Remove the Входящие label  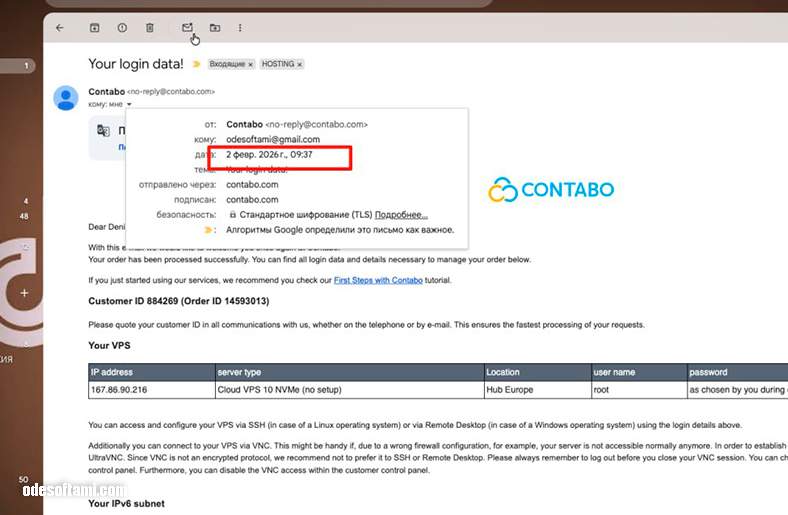(x=250, y=65)
